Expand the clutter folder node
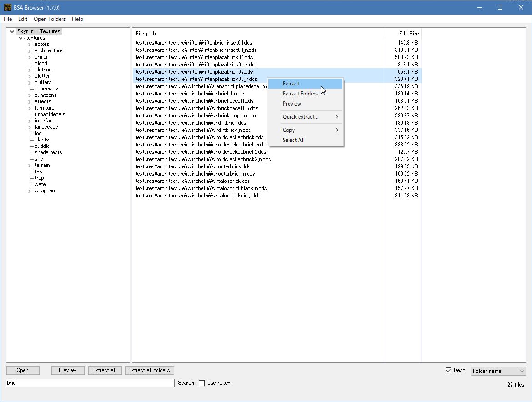The width and height of the screenshot is (532, 402). pos(30,76)
